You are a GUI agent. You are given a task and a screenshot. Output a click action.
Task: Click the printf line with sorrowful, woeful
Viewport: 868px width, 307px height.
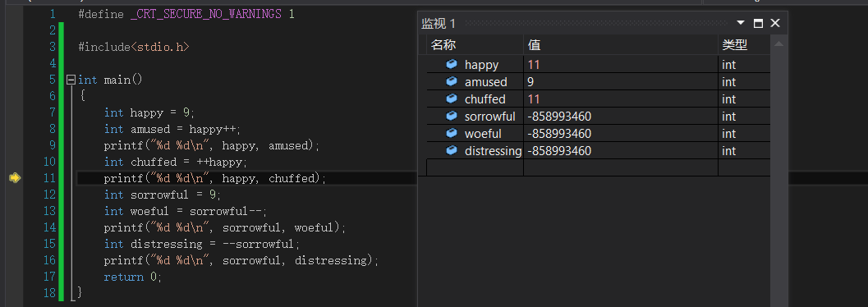click(225, 227)
